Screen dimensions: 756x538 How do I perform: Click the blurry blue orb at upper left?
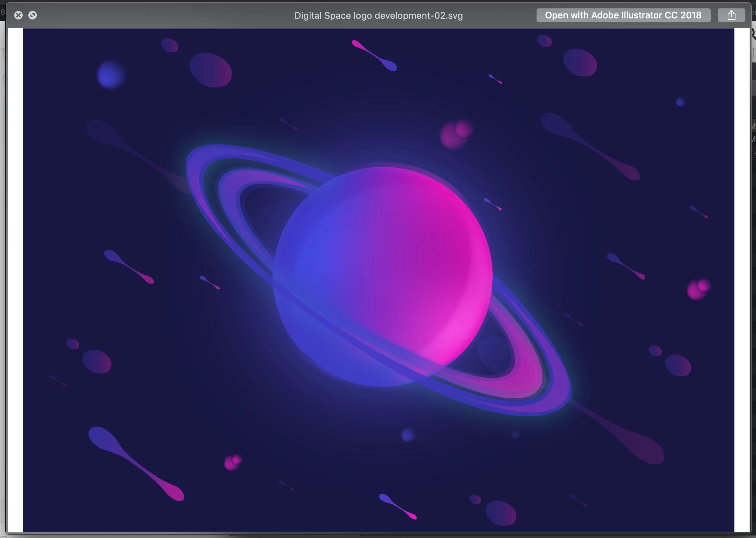pos(111,75)
